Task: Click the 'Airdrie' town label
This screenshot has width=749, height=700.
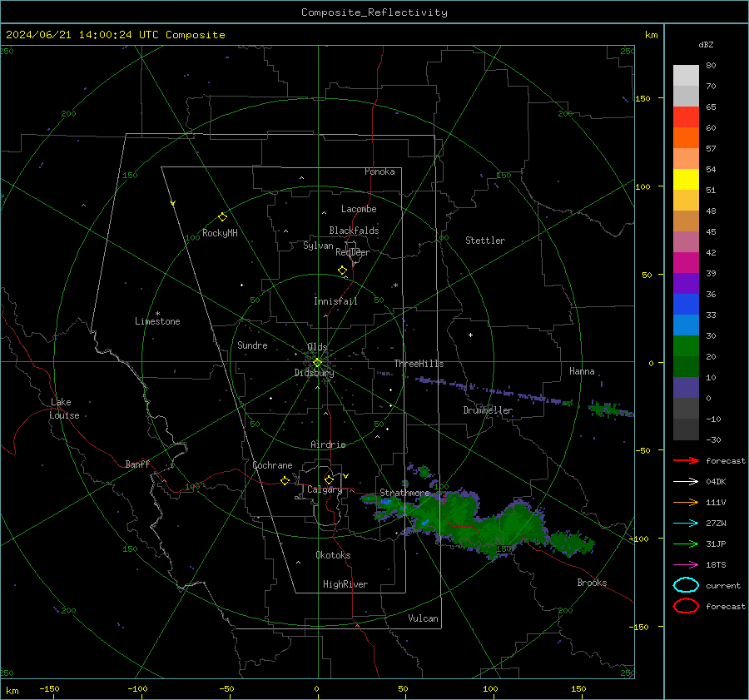Action: 328,444
